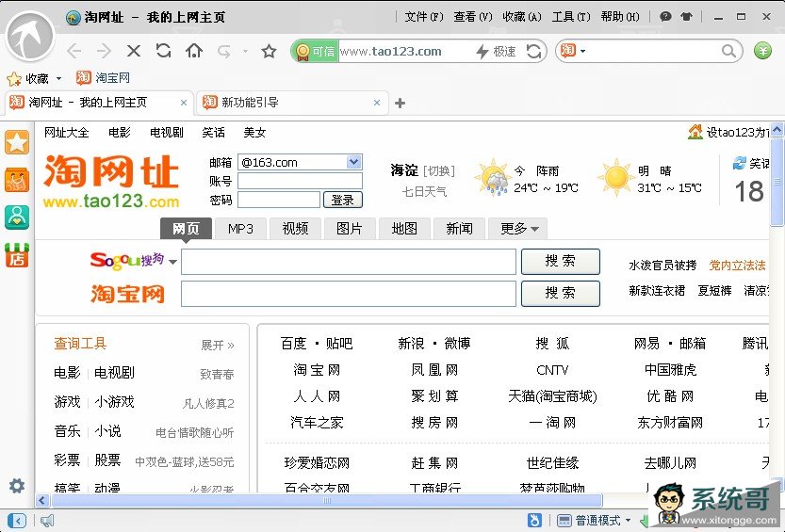Go forward with the forward arrow
785x532 pixels.
pos(104,51)
